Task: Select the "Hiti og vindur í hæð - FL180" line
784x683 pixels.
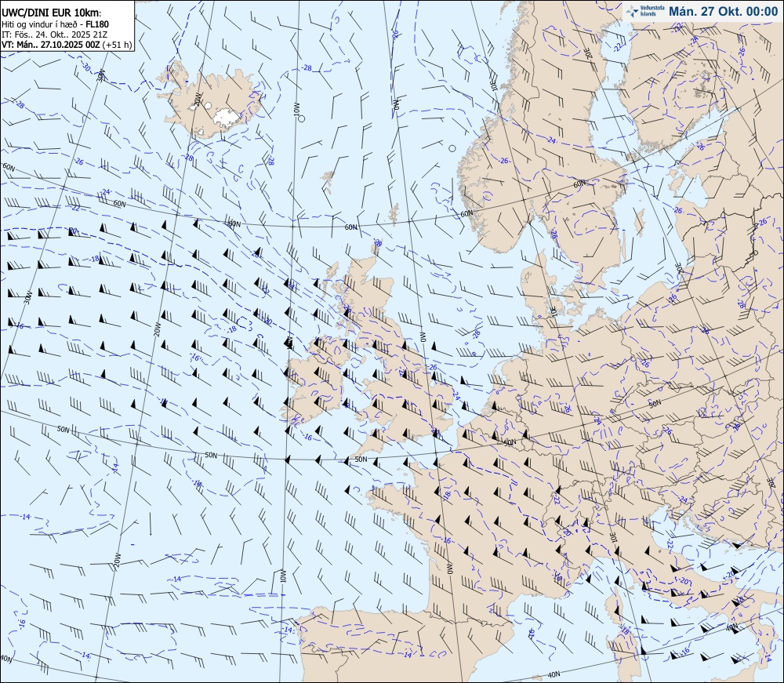Action: pos(55,24)
